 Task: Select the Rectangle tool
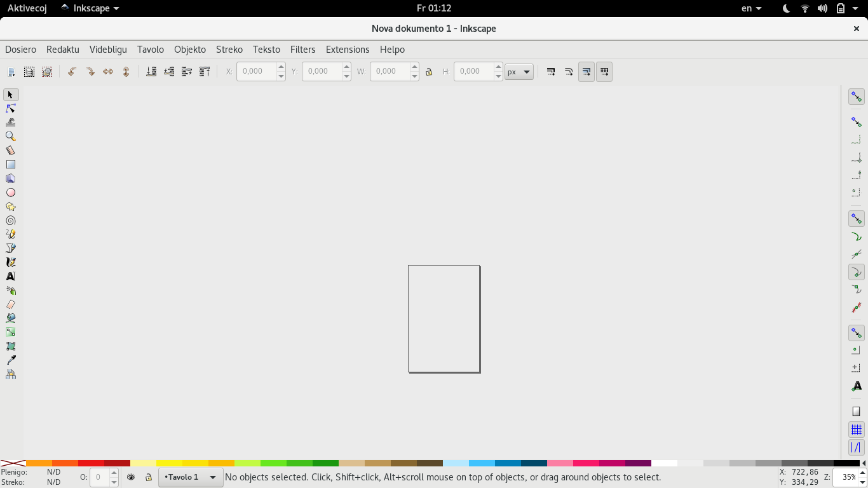point(10,165)
